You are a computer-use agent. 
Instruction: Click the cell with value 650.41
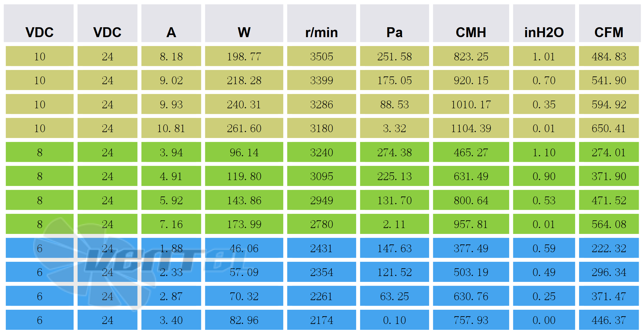click(608, 128)
